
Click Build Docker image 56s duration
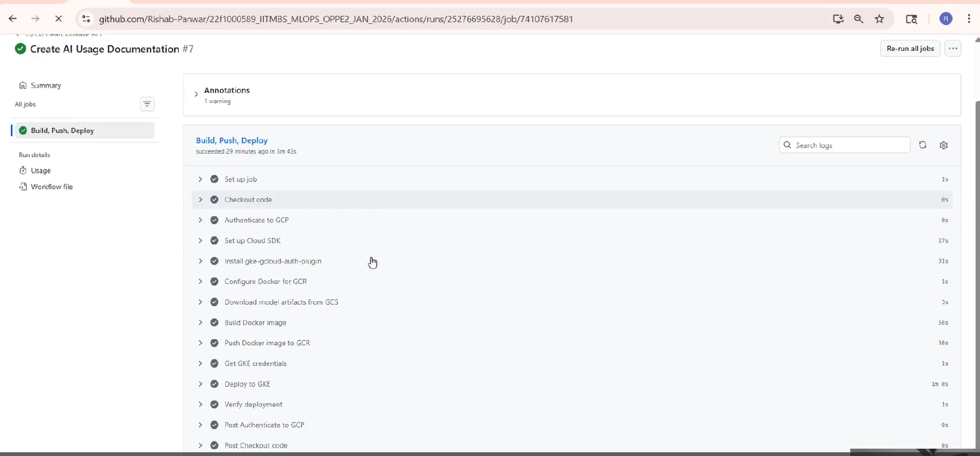point(943,323)
